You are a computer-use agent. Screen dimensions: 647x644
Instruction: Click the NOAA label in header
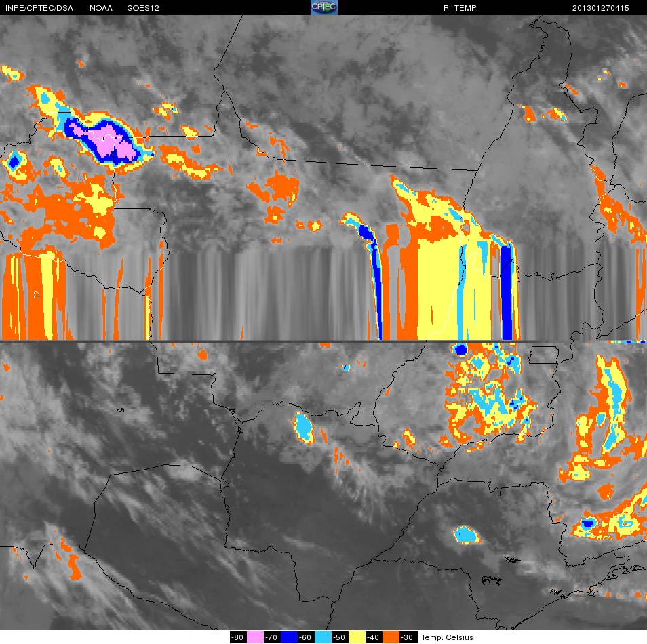point(100,8)
